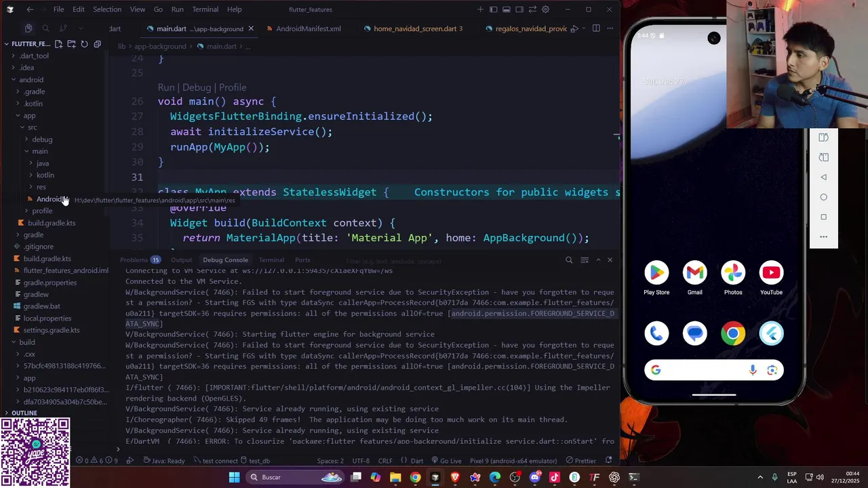
Task: Expand the res folder
Action: [x=41, y=187]
